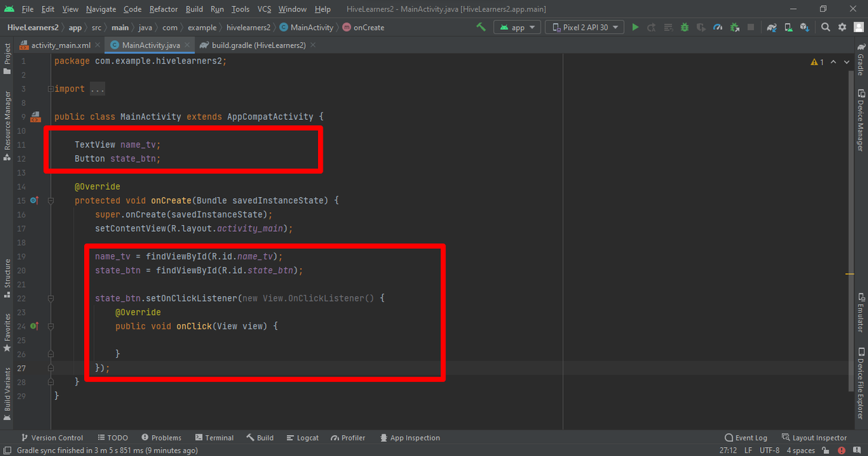Click the Run with Coverage icon
The width and height of the screenshot is (868, 456).
point(702,28)
